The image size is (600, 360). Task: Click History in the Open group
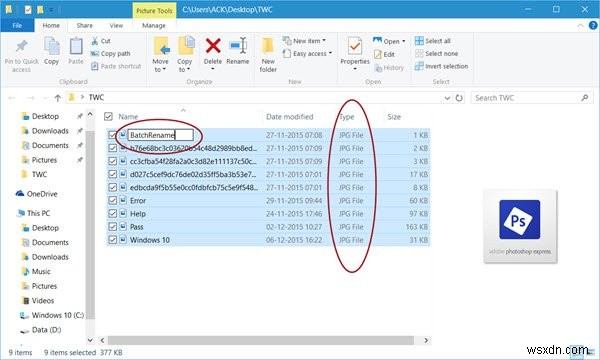point(389,68)
